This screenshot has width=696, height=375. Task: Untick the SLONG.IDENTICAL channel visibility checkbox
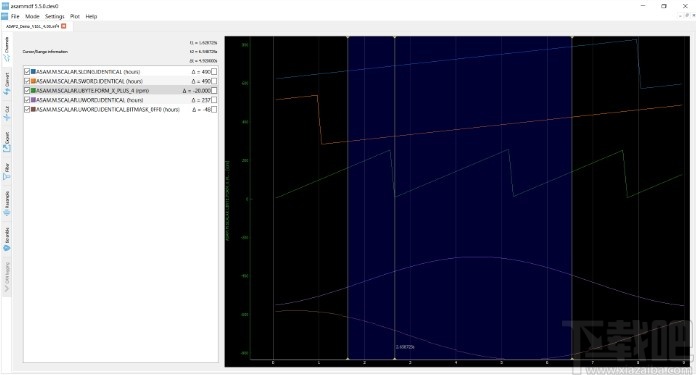tap(27, 71)
